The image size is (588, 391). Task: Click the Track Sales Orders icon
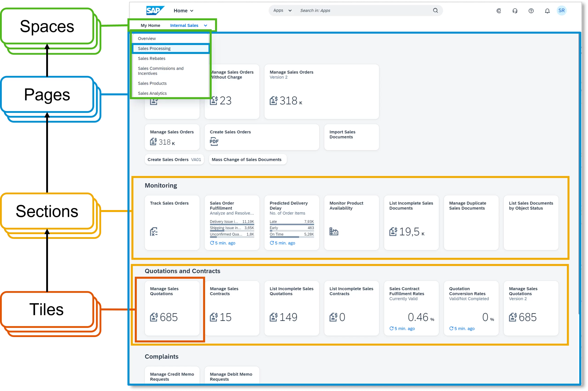click(x=154, y=232)
